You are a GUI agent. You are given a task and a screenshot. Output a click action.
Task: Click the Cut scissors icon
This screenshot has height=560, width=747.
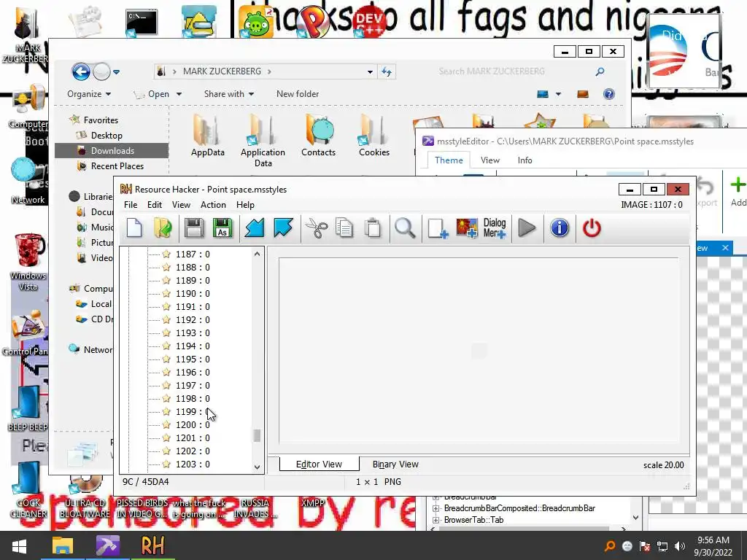(x=317, y=228)
